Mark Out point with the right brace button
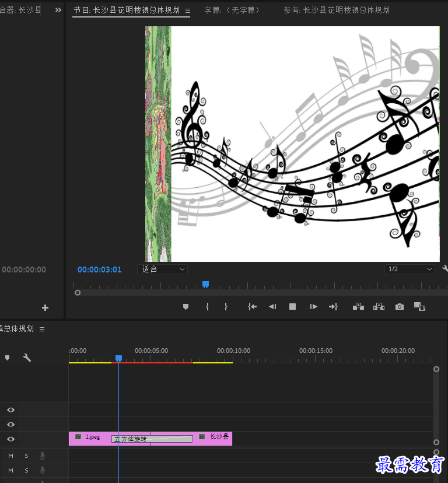This screenshot has width=448, height=483. (x=226, y=307)
